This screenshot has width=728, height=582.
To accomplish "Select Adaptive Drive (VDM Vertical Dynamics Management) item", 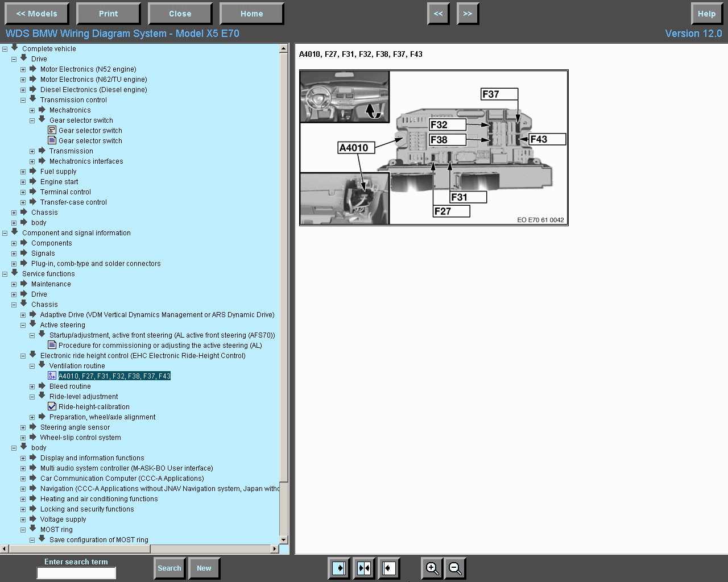I will point(157,315).
